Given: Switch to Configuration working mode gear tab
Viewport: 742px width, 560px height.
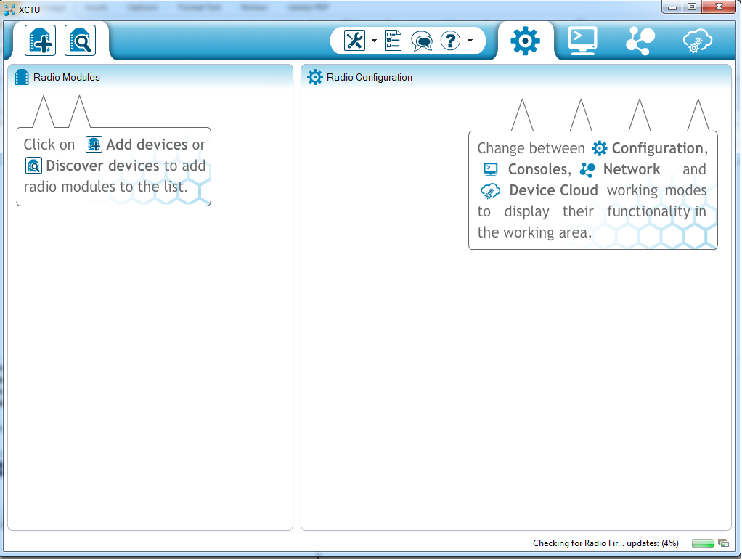Looking at the screenshot, I should 525,41.
